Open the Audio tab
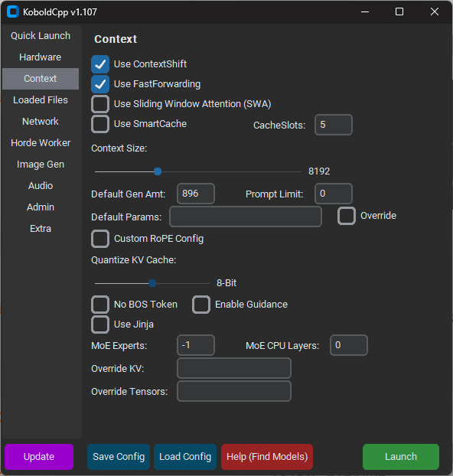Image resolution: width=453 pixels, height=476 pixels. [41, 185]
